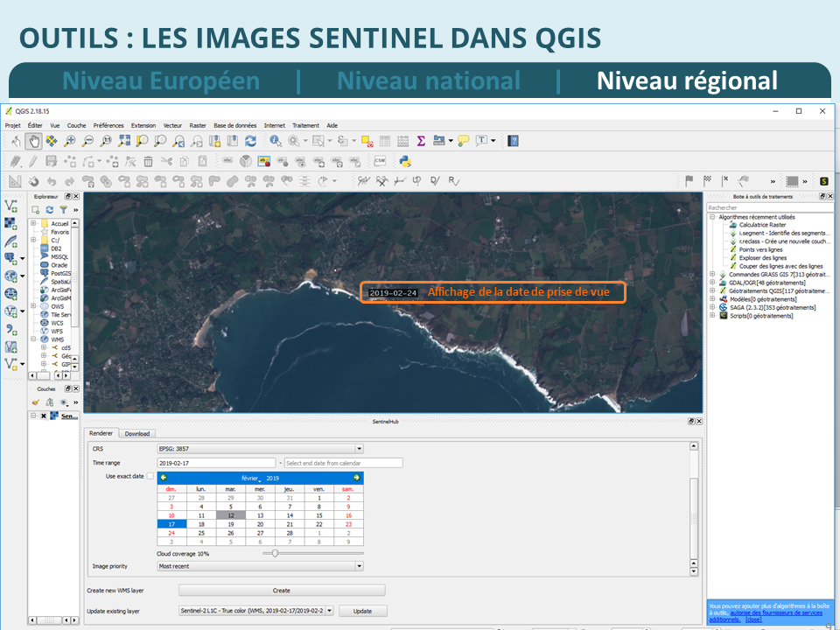Select day 24 in the février calendar

coord(171,533)
